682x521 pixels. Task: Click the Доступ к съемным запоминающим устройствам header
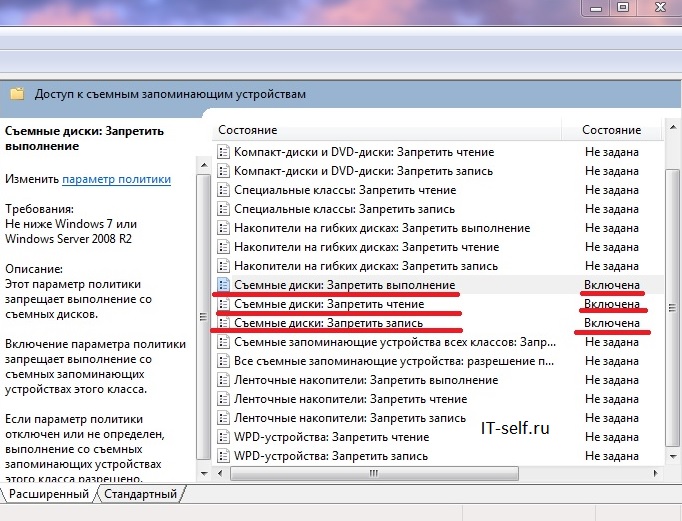[x=170, y=94]
